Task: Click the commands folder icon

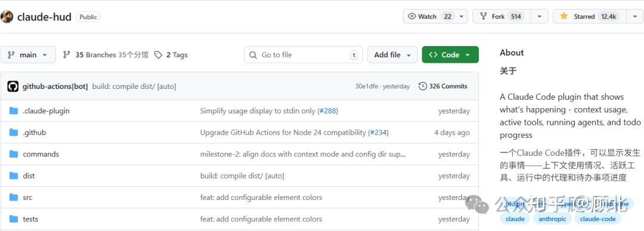Action: click(x=14, y=154)
